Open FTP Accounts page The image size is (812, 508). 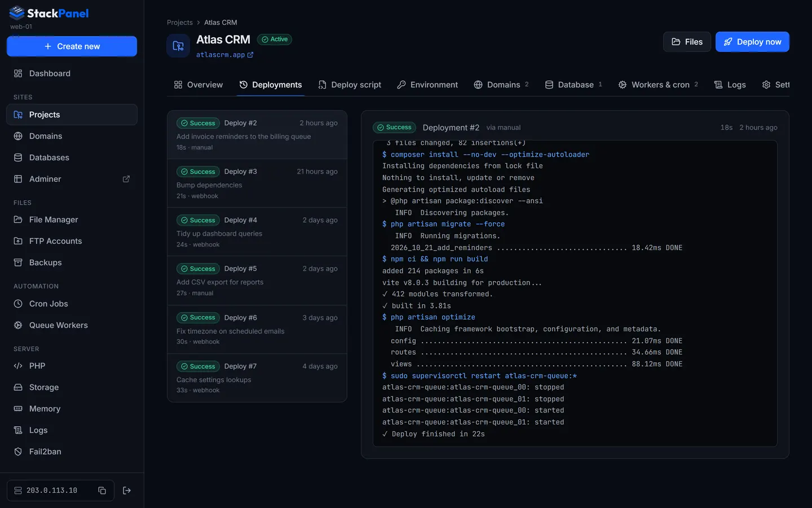(72, 241)
